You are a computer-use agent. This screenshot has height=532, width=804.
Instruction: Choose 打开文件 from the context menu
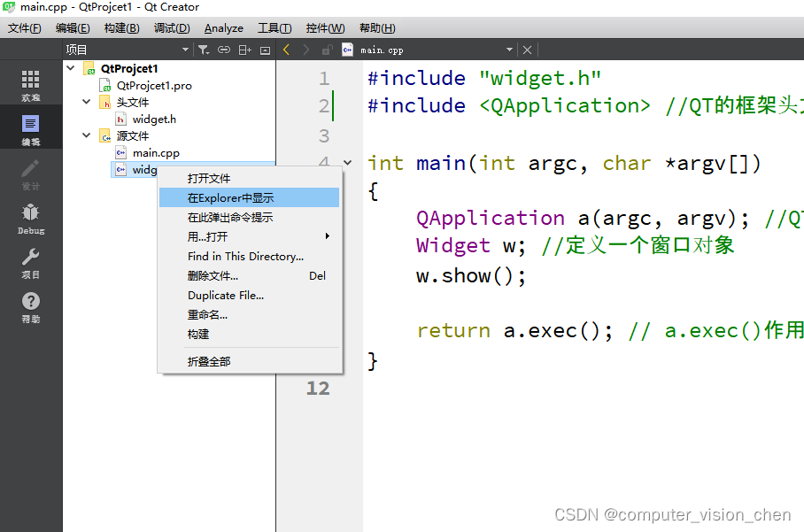coord(249,178)
